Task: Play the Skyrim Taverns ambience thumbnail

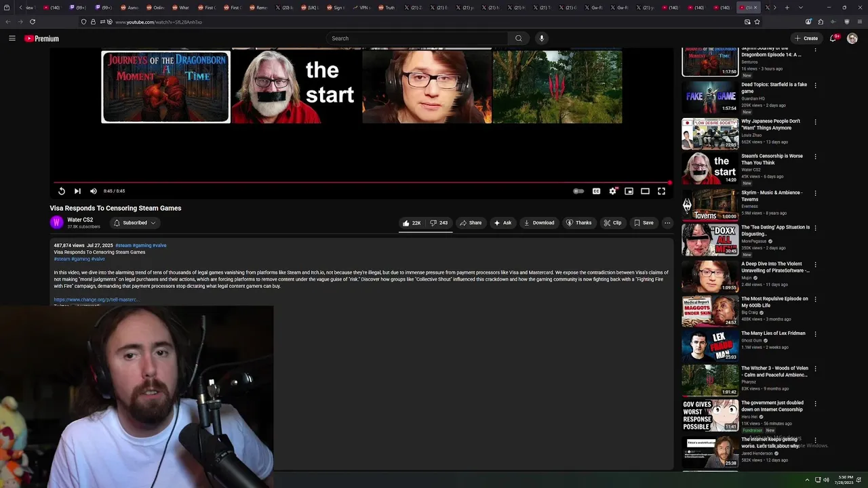Action: click(710, 205)
